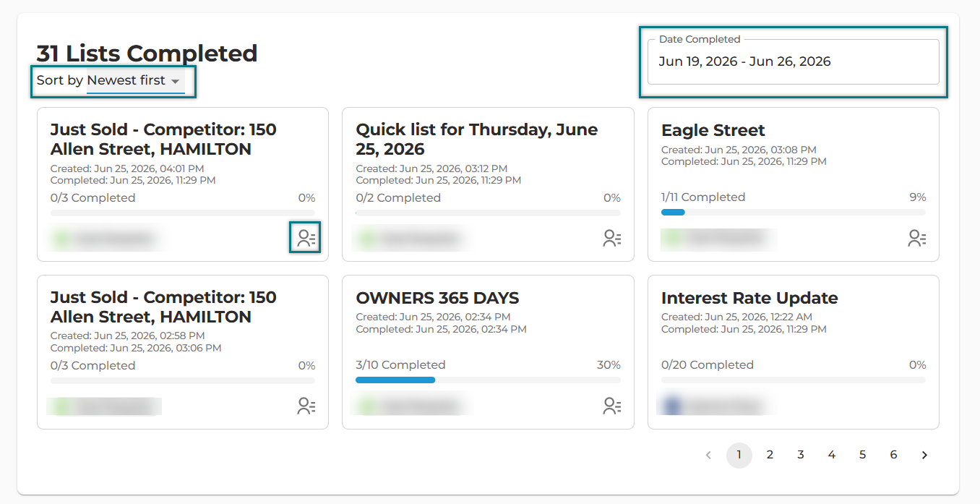Open contacts icon on second Just Sold card
Screen dimensions: 980x504
pos(306,406)
